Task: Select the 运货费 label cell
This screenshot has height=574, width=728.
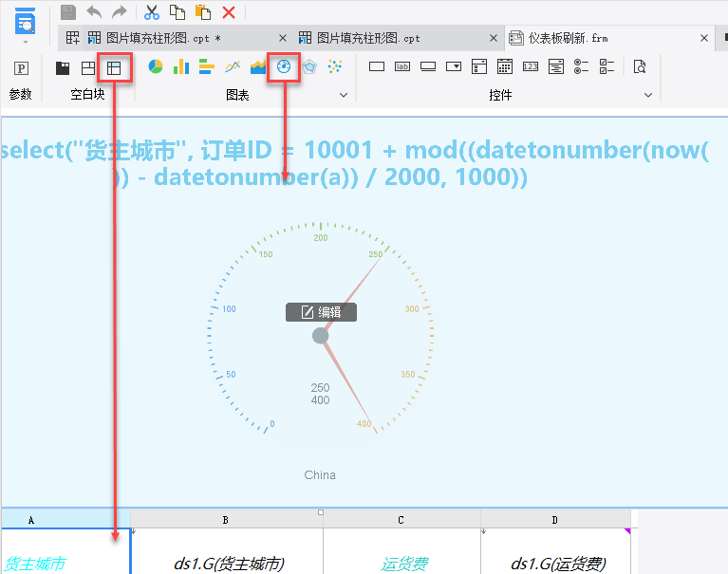Action: (402, 552)
